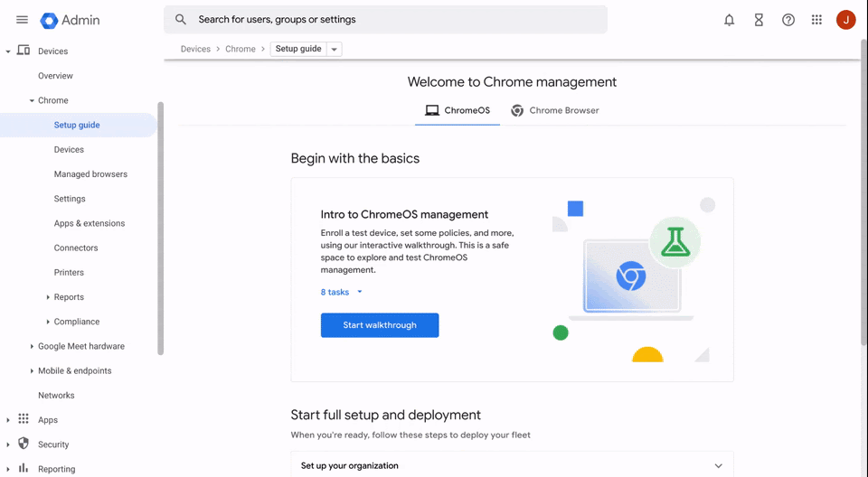Open the account avatar J

coord(846,20)
